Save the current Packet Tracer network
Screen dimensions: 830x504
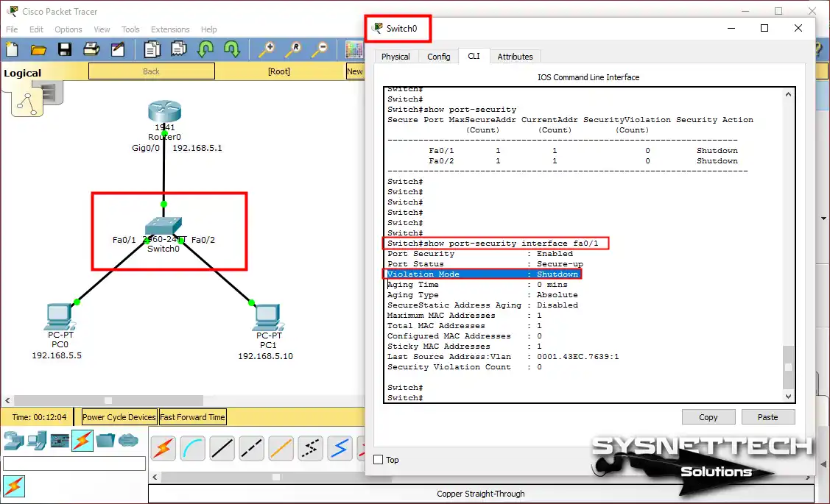[66, 49]
